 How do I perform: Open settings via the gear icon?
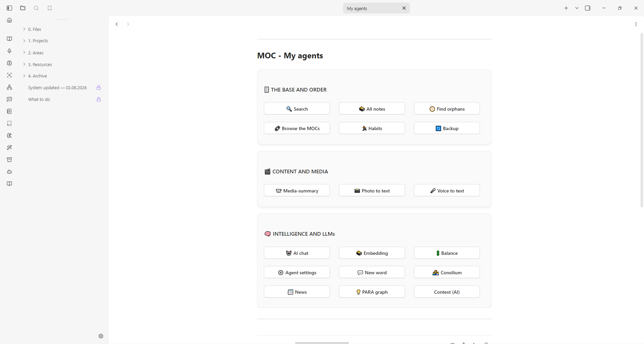pos(101,336)
